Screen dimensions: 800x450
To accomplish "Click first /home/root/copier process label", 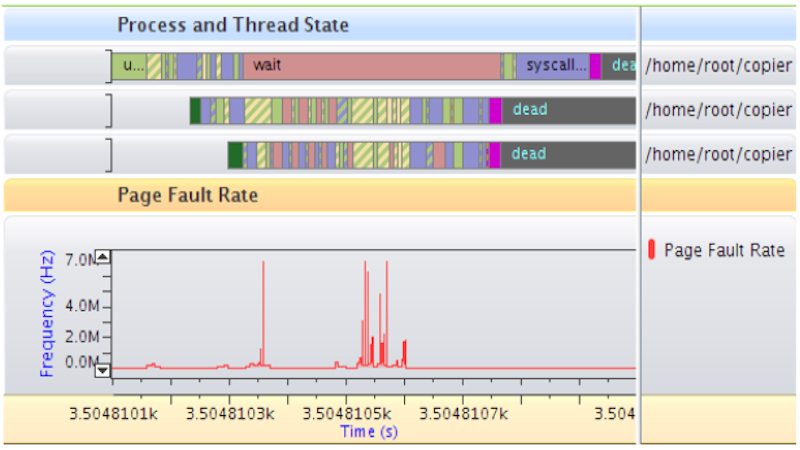I will pos(718,65).
